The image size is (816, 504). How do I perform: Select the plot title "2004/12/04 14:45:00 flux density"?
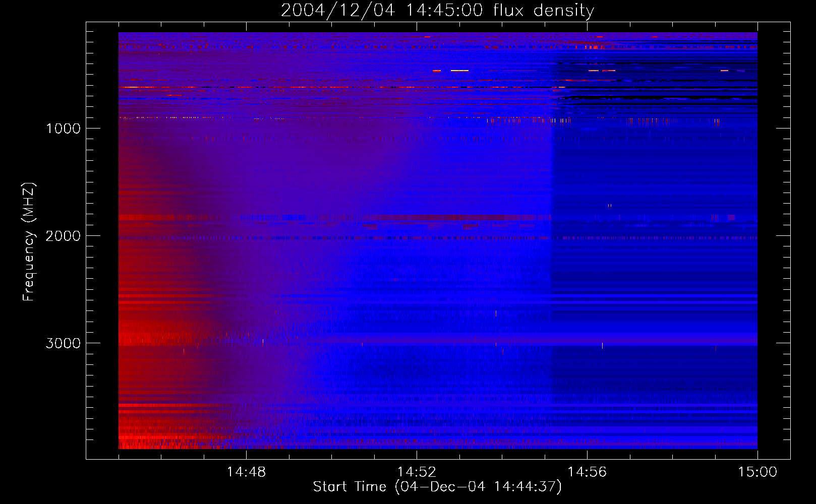point(437,11)
